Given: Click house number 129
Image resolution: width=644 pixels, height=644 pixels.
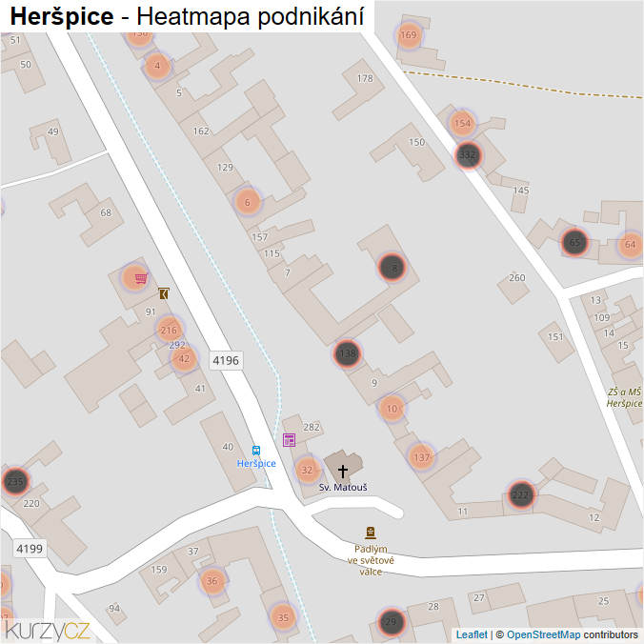Looking at the screenshot, I should click(x=225, y=167).
